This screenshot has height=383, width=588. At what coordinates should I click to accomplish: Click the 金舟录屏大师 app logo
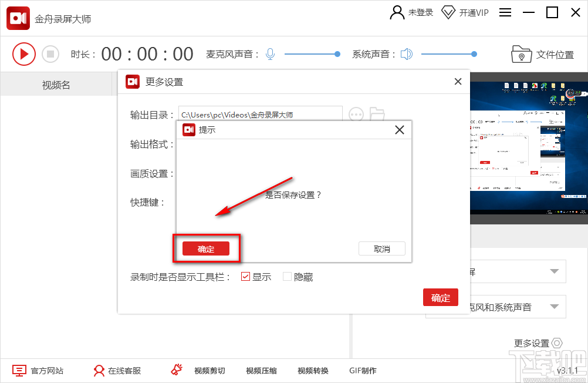tap(18, 18)
